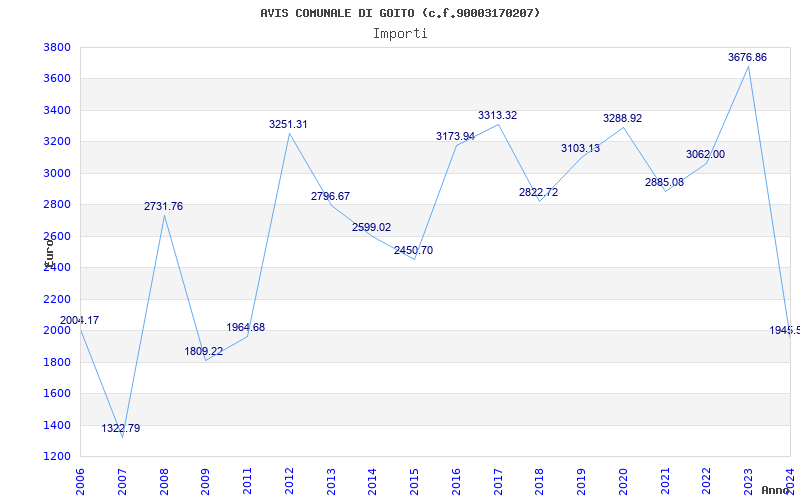Image resolution: width=800 pixels, height=500 pixels.
Task: Click the y-axis tick 2600
Action: (x=57, y=236)
